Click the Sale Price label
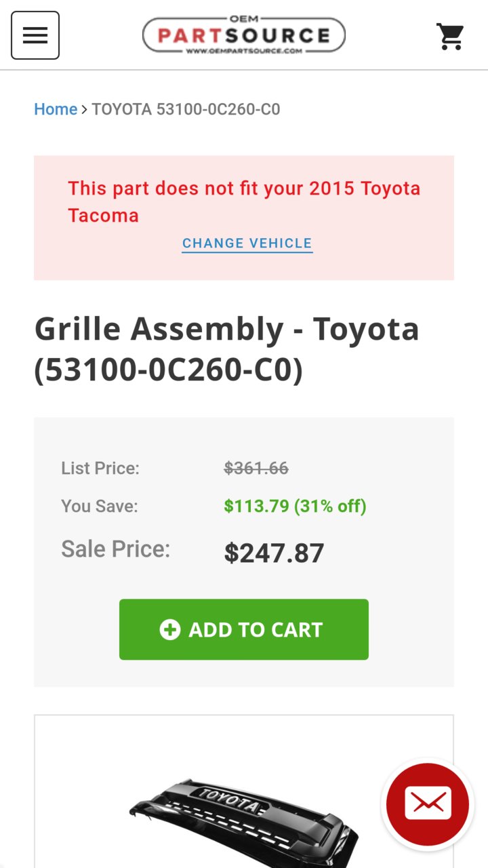488x868 pixels. click(116, 549)
